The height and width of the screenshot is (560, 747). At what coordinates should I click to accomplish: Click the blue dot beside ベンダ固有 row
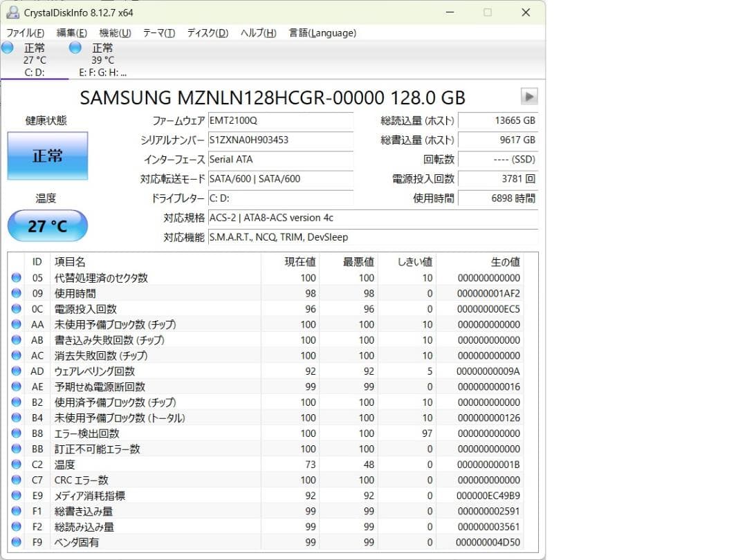coord(17,542)
